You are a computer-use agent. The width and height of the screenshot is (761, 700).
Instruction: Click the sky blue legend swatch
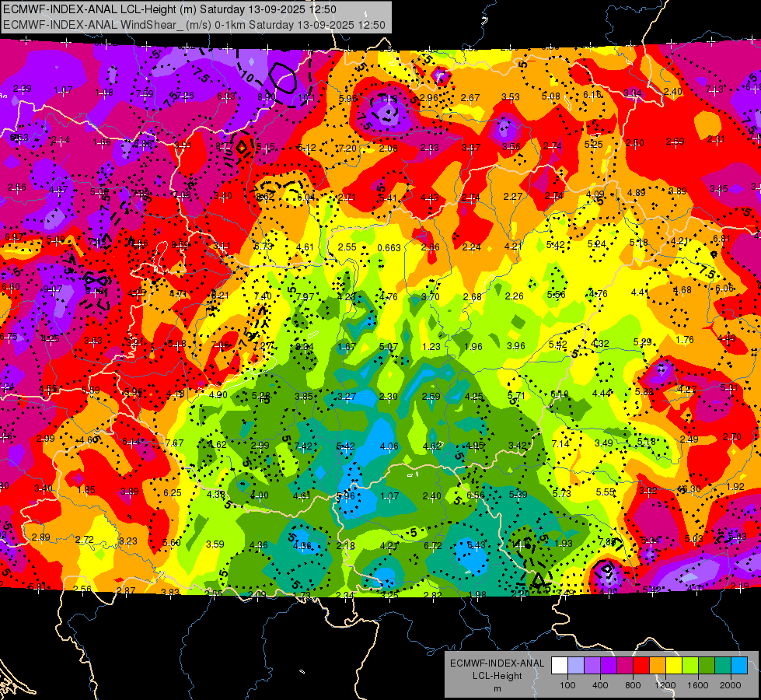pos(739,665)
